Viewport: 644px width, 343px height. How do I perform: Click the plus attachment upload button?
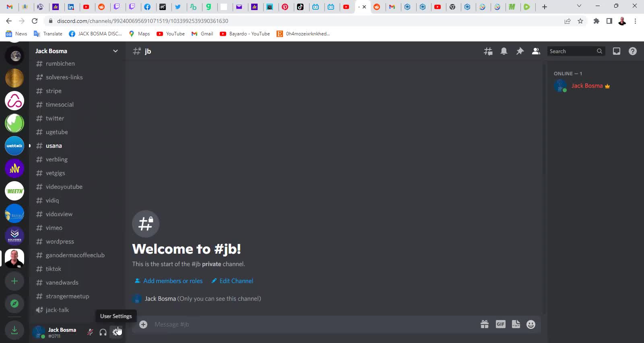143,324
